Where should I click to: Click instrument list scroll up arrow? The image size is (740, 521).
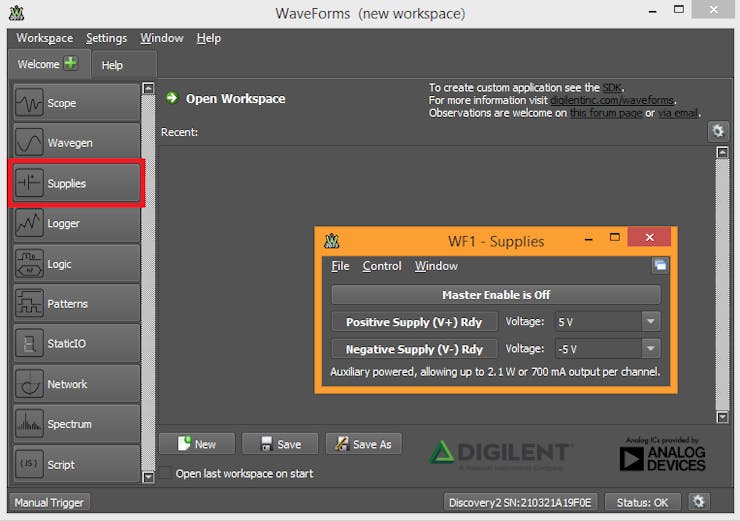point(148,88)
